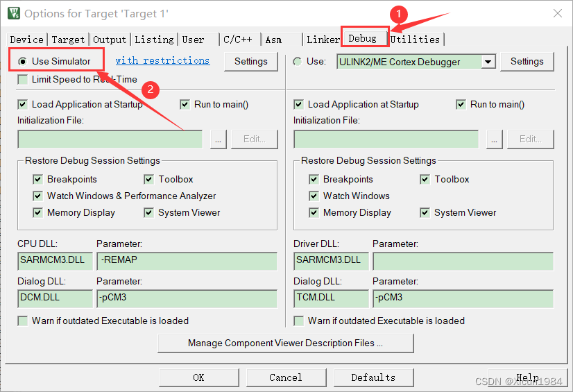Click hardware Dialog DLL parameter -pCM3
573x392 pixels.
pos(463,298)
